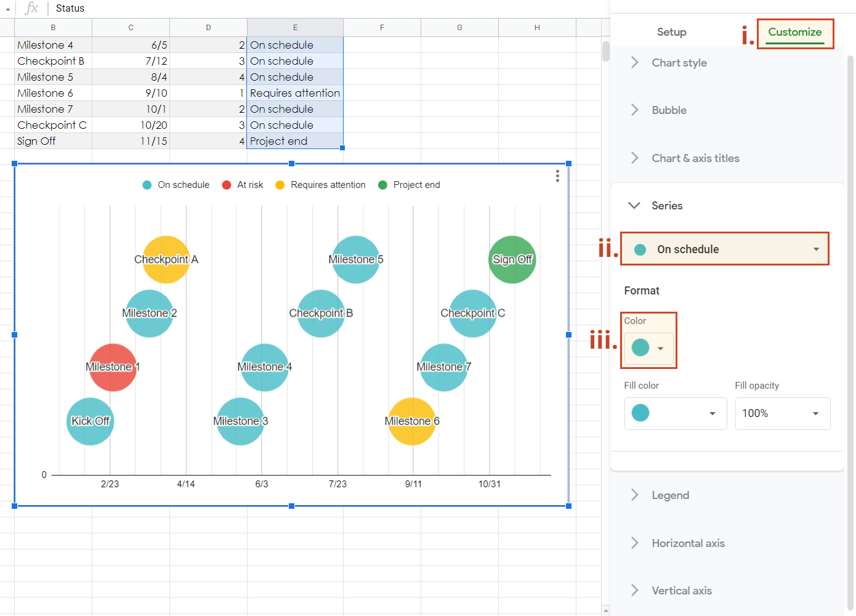Image resolution: width=856 pixels, height=616 pixels.
Task: Click the name box dropdown arrow
Action: tap(8, 8)
